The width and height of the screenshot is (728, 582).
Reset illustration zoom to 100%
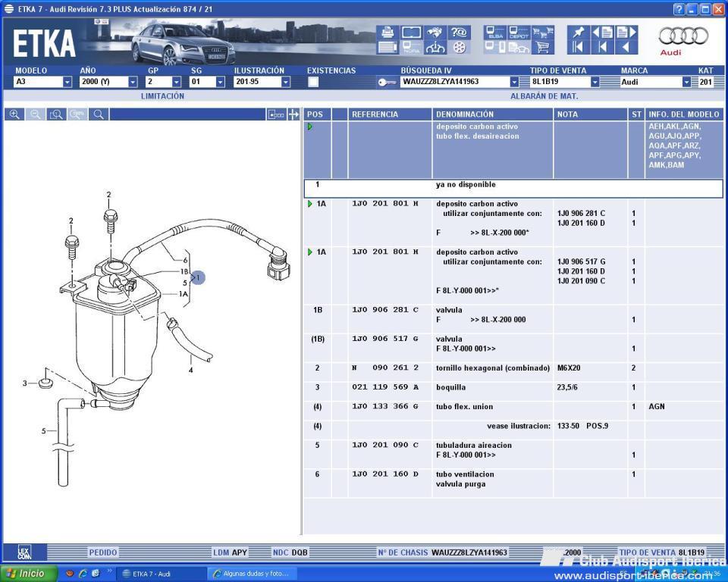tap(77, 114)
